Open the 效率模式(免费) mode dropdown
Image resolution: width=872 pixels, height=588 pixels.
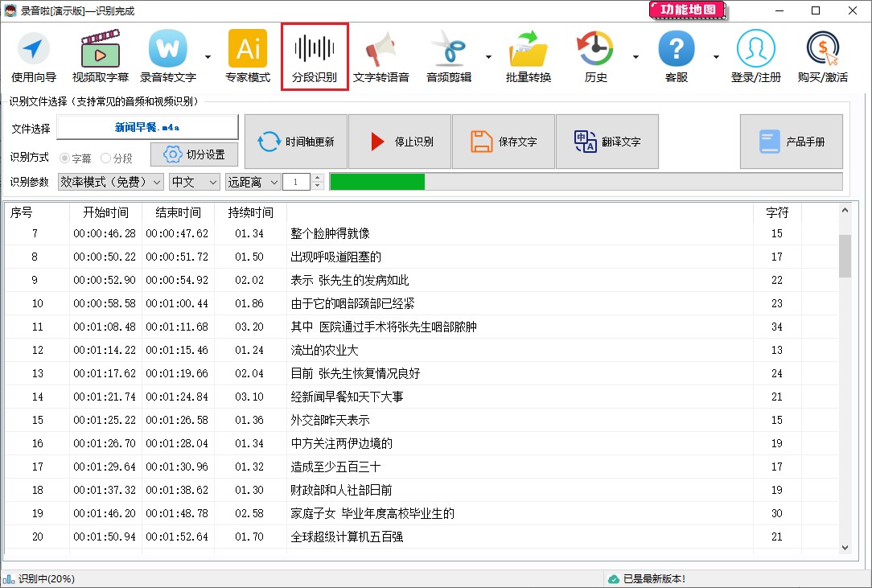click(110, 182)
